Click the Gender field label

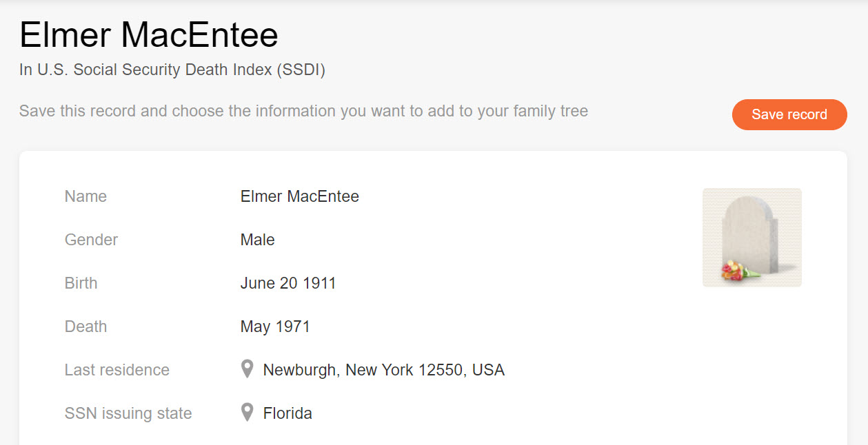91,240
